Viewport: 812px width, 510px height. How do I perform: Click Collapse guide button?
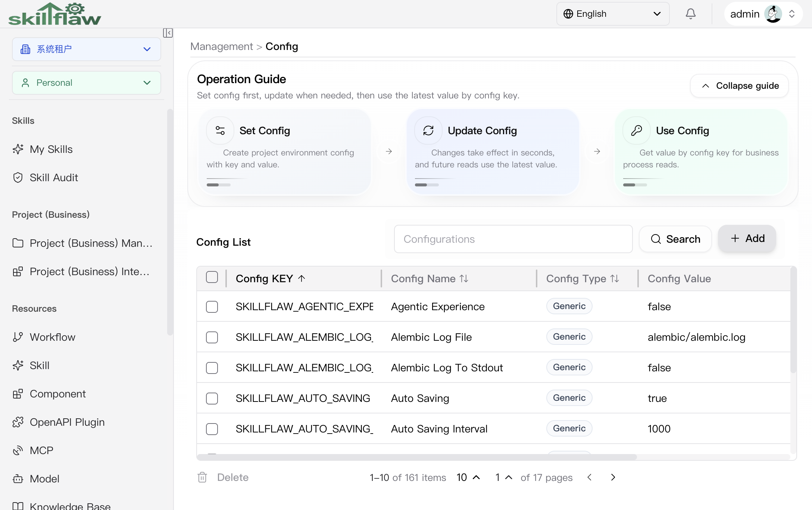740,86
